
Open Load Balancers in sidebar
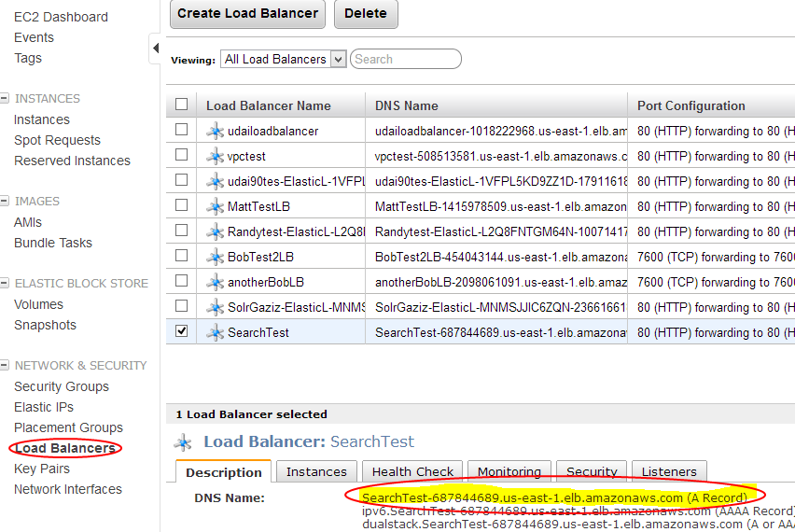point(65,448)
